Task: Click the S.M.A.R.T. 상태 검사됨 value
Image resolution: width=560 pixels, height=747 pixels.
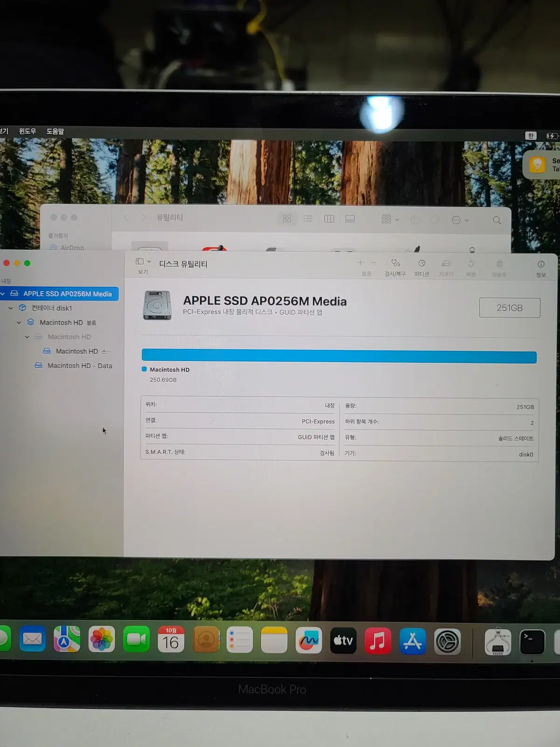Action: (327, 453)
